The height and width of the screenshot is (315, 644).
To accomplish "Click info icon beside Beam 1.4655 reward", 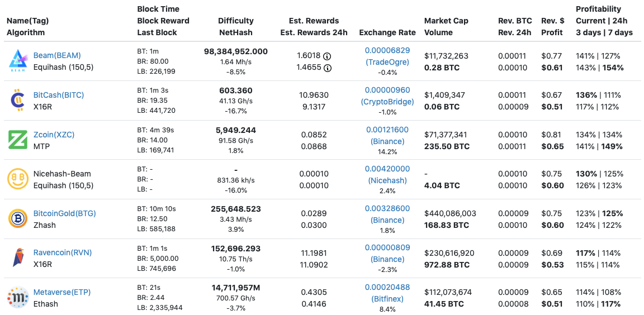I will (328, 68).
